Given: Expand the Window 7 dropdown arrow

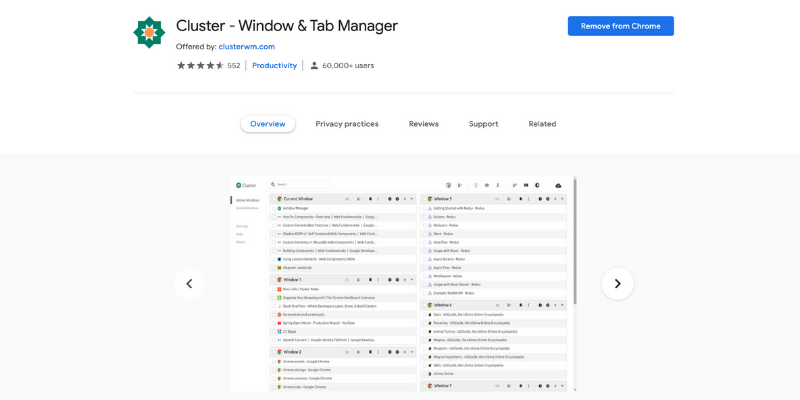Looking at the screenshot, I should pyautogui.click(x=562, y=386).
